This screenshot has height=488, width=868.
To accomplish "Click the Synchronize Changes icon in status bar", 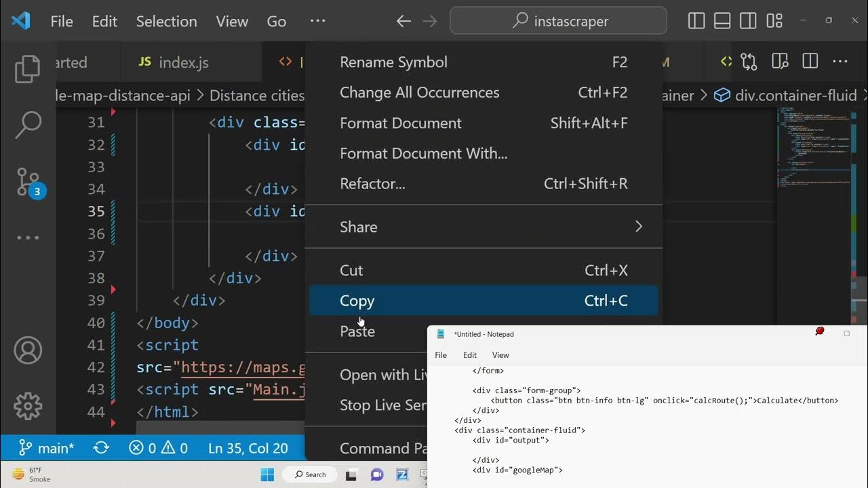I will click(101, 448).
